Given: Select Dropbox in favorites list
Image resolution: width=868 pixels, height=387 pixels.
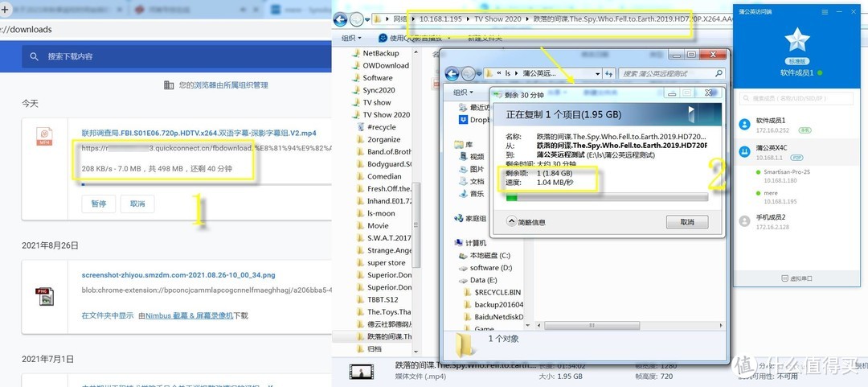Looking at the screenshot, I should 474,120.
